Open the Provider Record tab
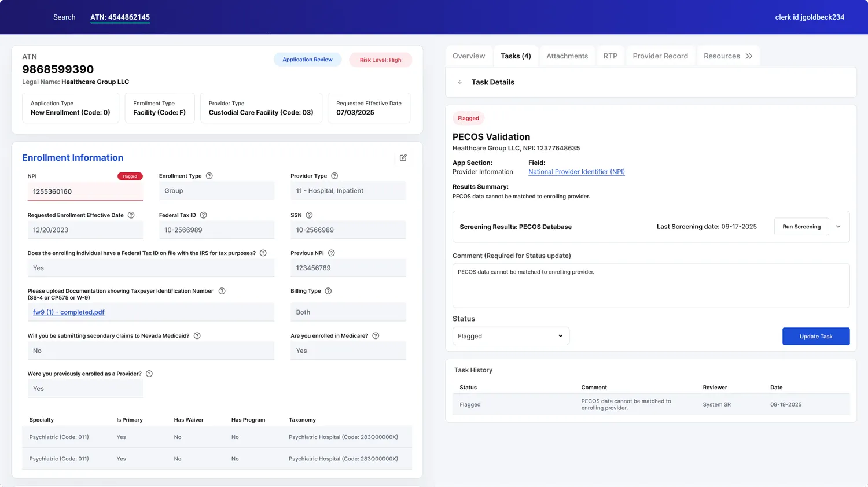The width and height of the screenshot is (868, 487). point(660,56)
